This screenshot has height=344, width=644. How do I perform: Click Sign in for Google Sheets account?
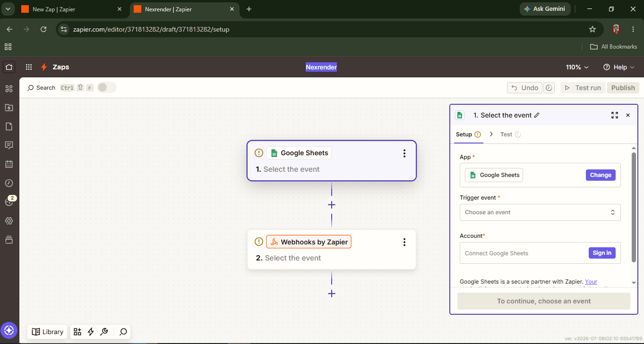click(x=602, y=253)
